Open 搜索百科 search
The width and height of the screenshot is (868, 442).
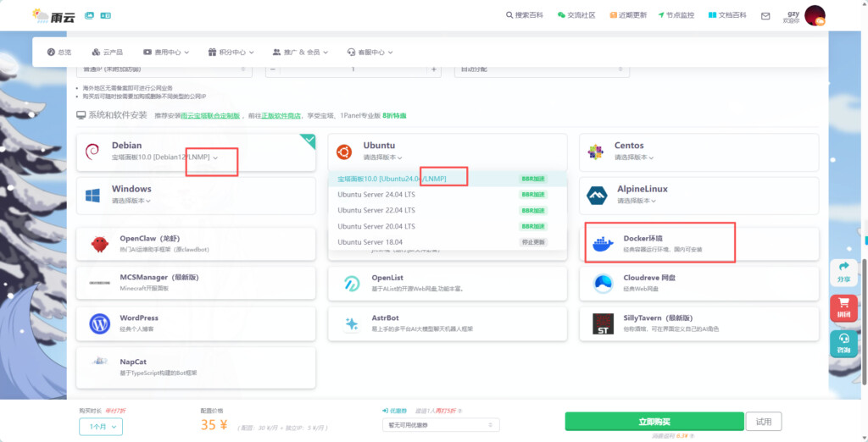point(525,15)
